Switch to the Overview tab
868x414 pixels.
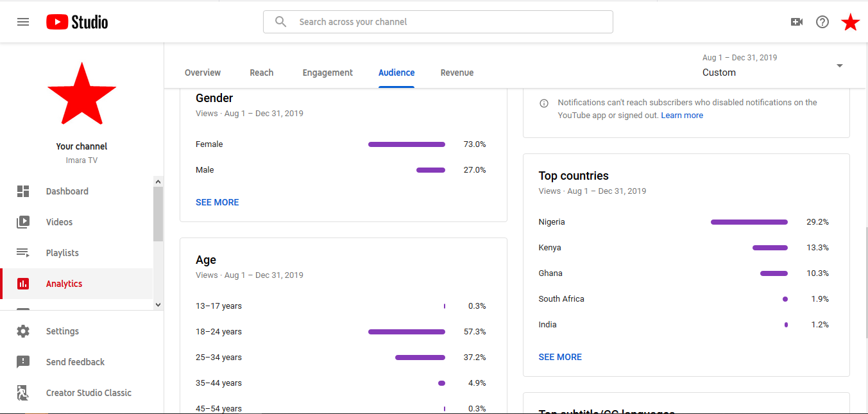pos(203,73)
